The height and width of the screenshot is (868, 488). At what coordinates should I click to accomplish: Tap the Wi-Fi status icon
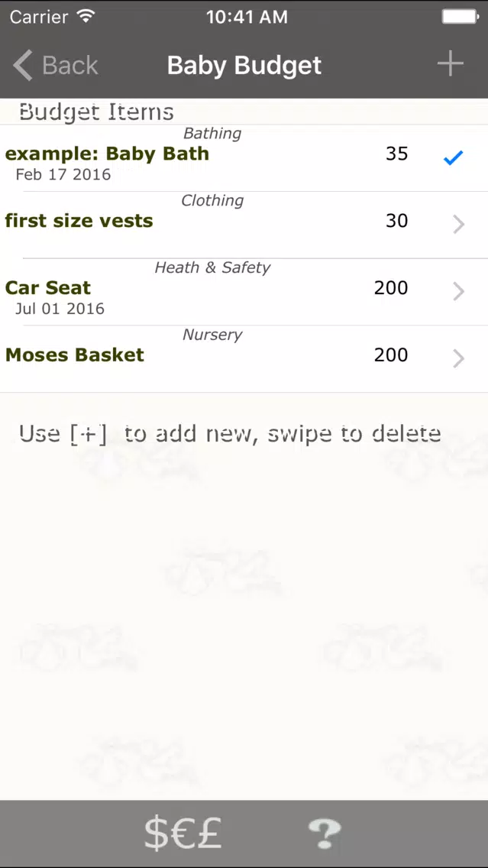(x=86, y=16)
